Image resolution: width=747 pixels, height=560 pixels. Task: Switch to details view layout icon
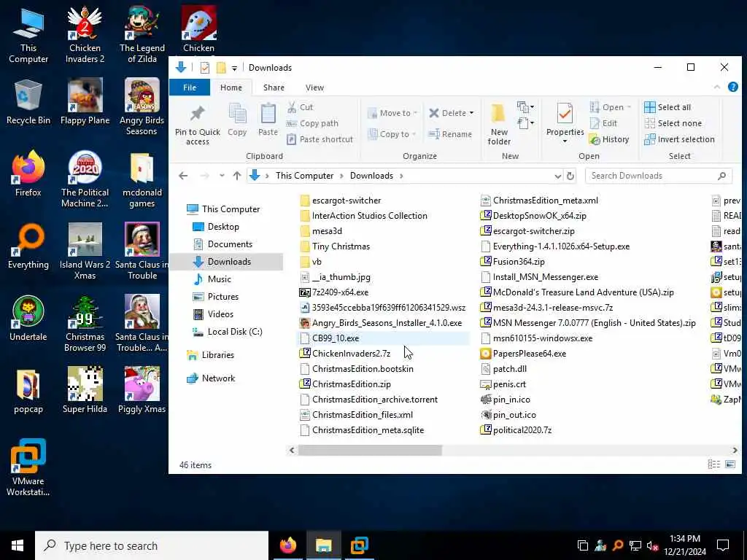tap(713, 464)
